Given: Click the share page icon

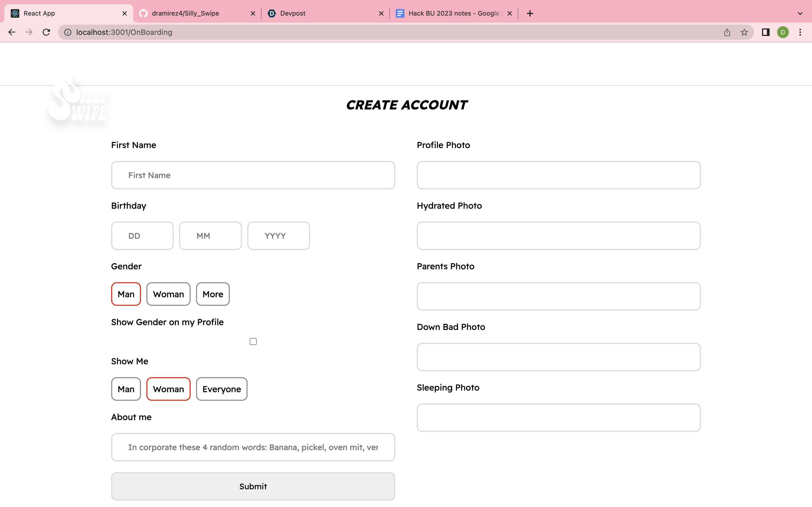Looking at the screenshot, I should [727, 32].
